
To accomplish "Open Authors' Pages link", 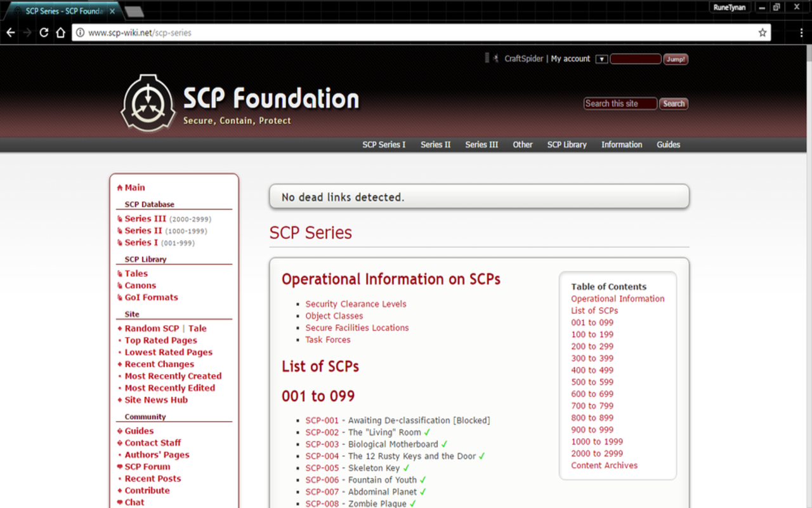I will [x=157, y=455].
